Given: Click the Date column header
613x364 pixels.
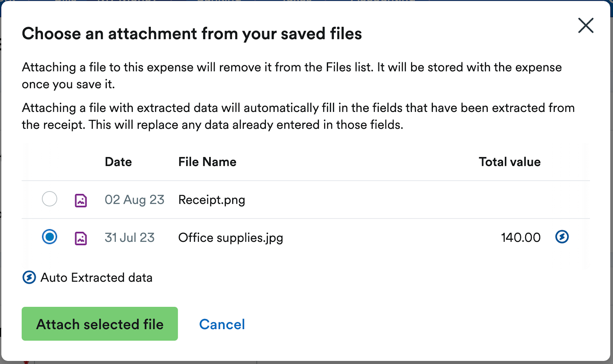Looking at the screenshot, I should tap(118, 162).
